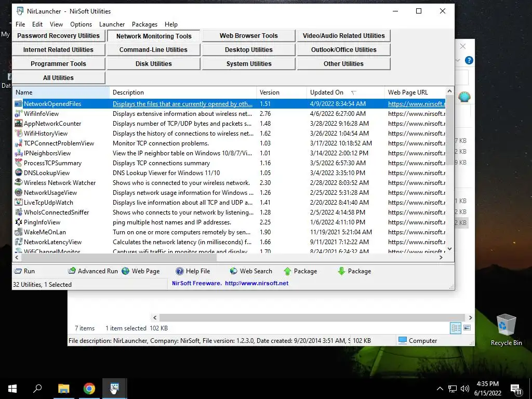The image size is (532, 399).
Task: Switch to Desktop Utilities
Action: [x=249, y=49]
